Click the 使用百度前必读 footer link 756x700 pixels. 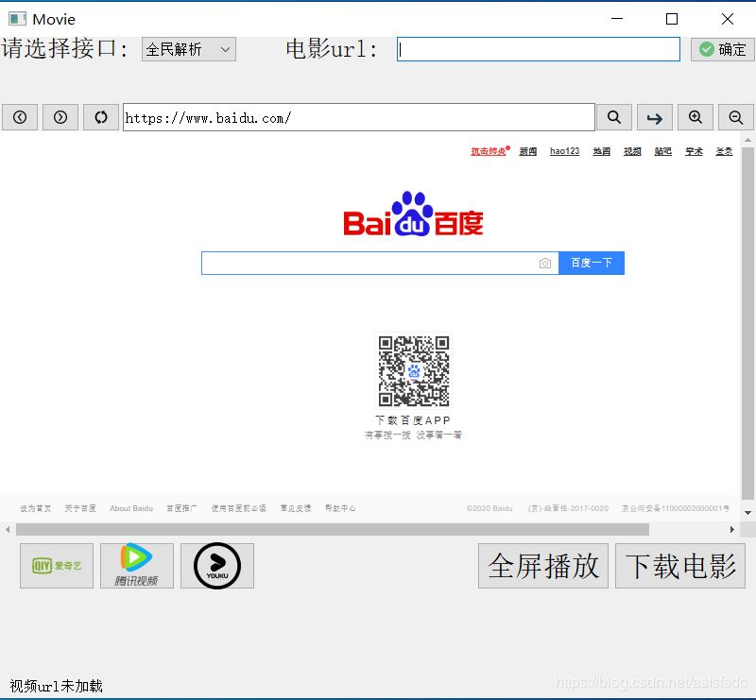[239, 508]
